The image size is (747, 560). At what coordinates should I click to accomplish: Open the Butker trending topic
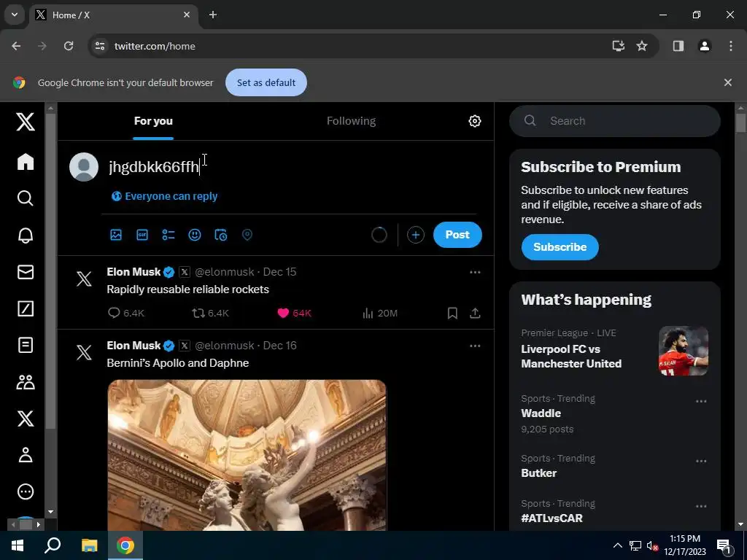tap(539, 473)
